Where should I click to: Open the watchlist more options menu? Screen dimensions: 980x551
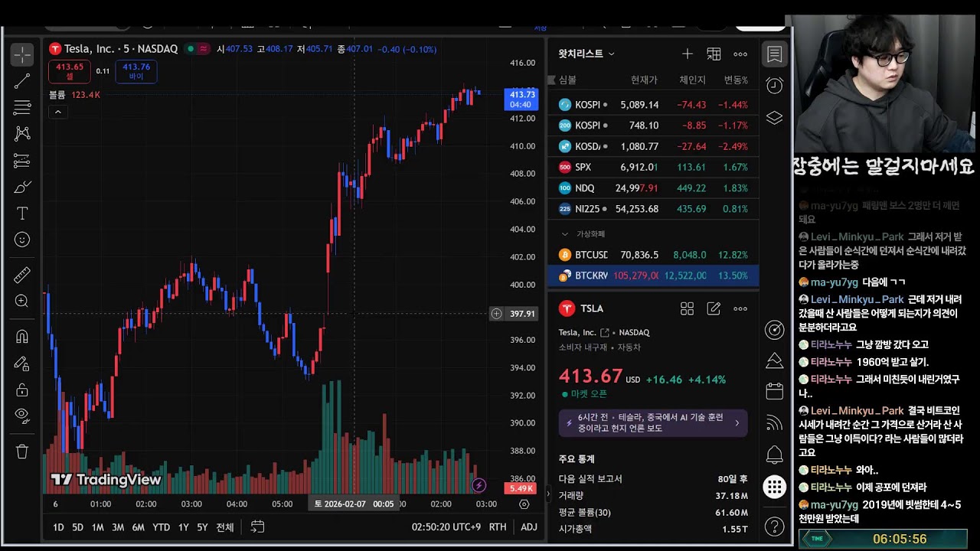[740, 54]
